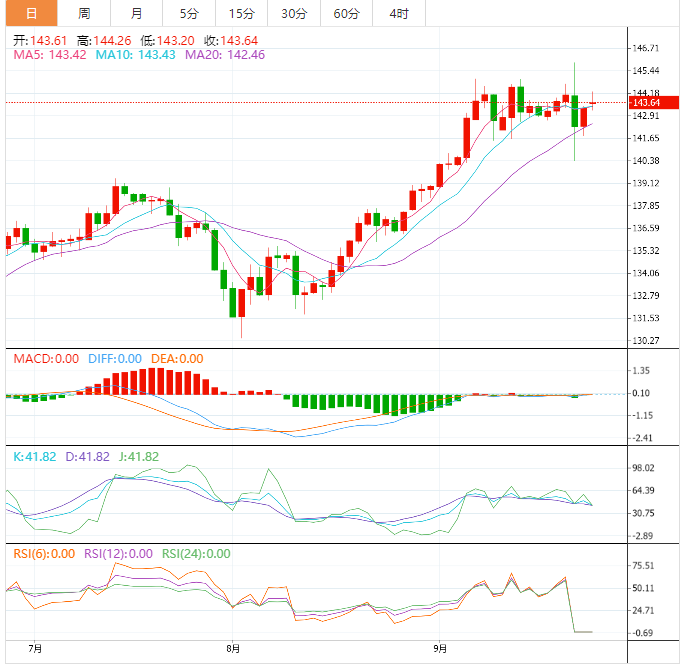Image resolution: width=687 pixels, height=670 pixels.
Task: Click the MACD:0.00 indicator label
Action: pos(46,359)
